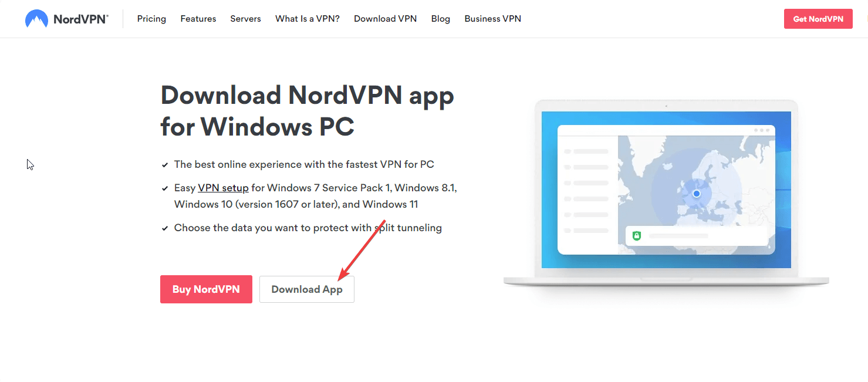The image size is (868, 382).
Task: Navigate to the Blog section
Action: (440, 18)
